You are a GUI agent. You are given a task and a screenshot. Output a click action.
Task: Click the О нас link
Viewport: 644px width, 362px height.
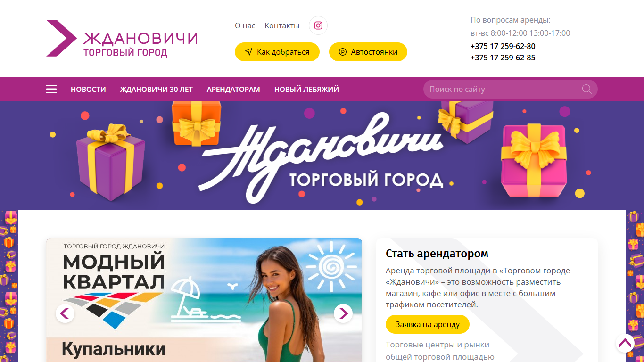point(245,25)
